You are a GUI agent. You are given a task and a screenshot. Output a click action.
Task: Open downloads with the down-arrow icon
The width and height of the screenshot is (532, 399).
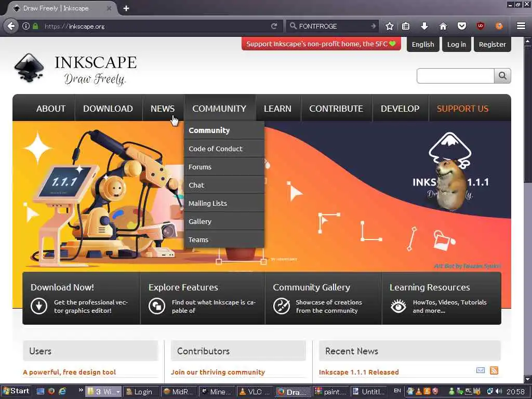pos(424,26)
